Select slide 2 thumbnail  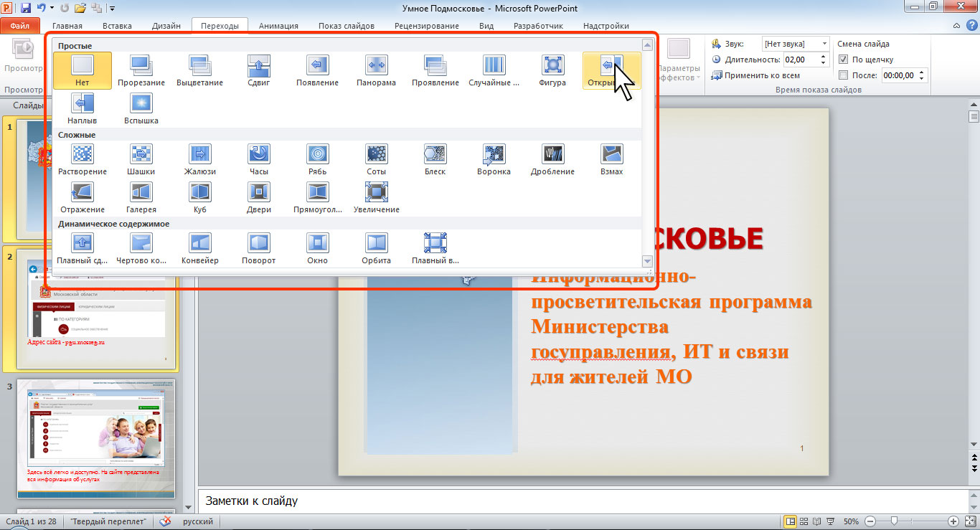pyautogui.click(x=96, y=308)
